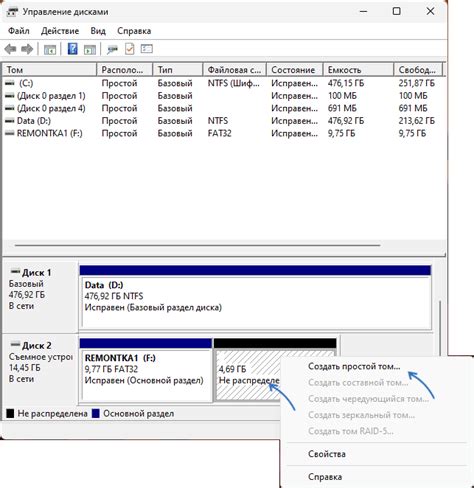
Task: Click the rightmost list view toolbar icon
Action: [147, 49]
